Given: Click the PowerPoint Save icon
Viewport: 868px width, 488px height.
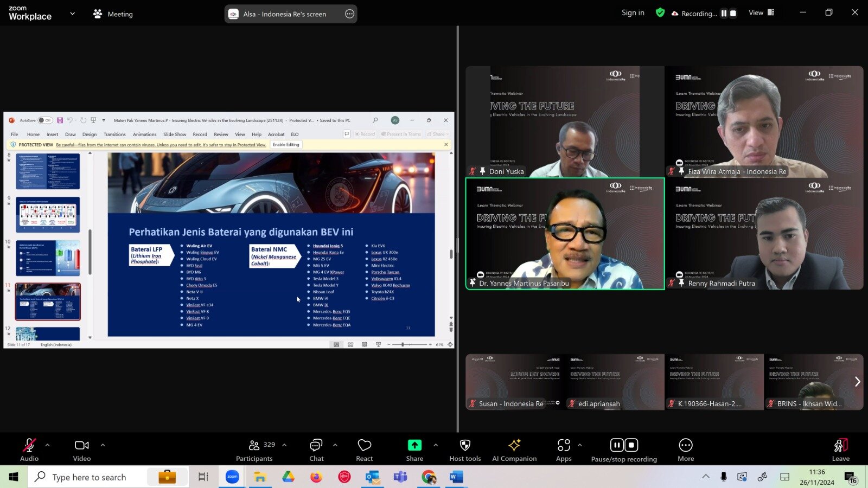Looking at the screenshot, I should 60,120.
